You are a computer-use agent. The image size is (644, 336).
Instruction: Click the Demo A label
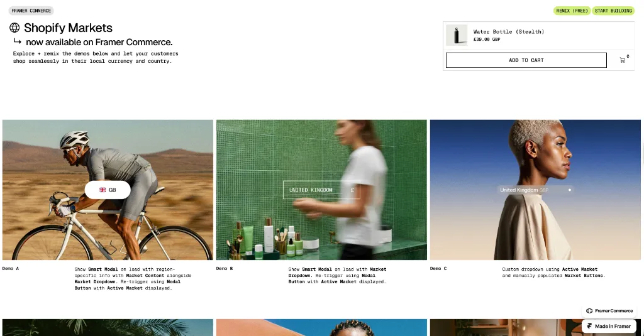11,269
